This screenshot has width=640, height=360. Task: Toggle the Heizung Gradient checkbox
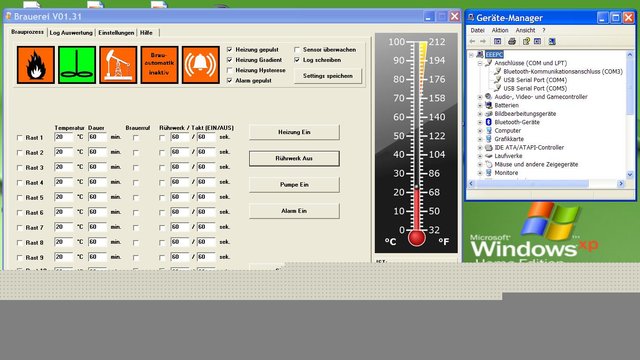click(229, 60)
